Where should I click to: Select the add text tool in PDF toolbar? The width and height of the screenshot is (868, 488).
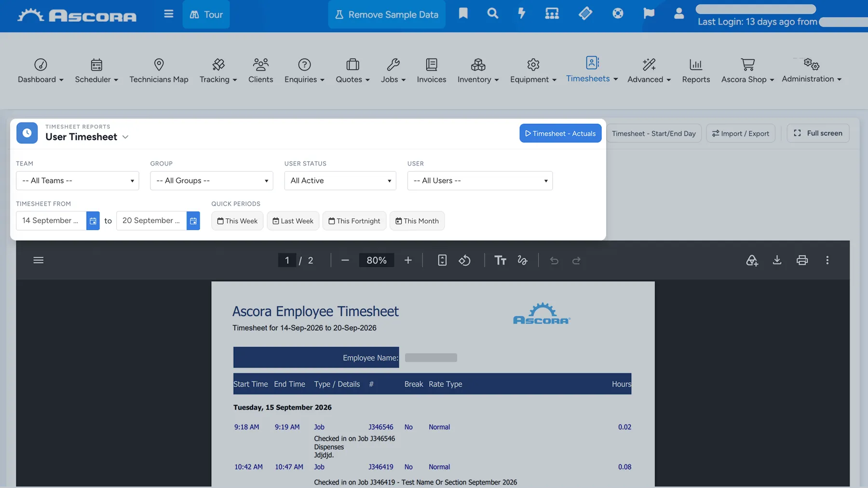point(500,260)
